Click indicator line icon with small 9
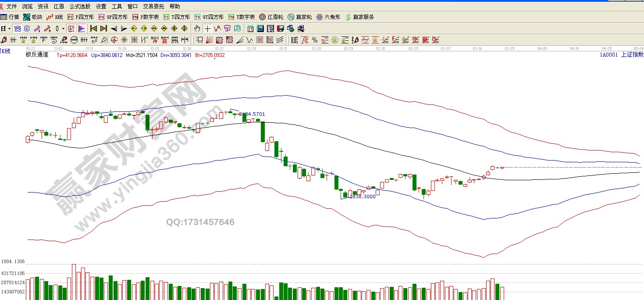Viewport: 644px width, 300px height. pyautogui.click(x=47, y=29)
